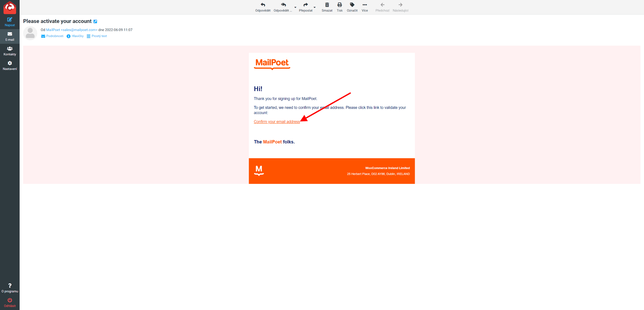644x310 pixels.
Task: Open Nastavení settings section
Action: tap(10, 66)
